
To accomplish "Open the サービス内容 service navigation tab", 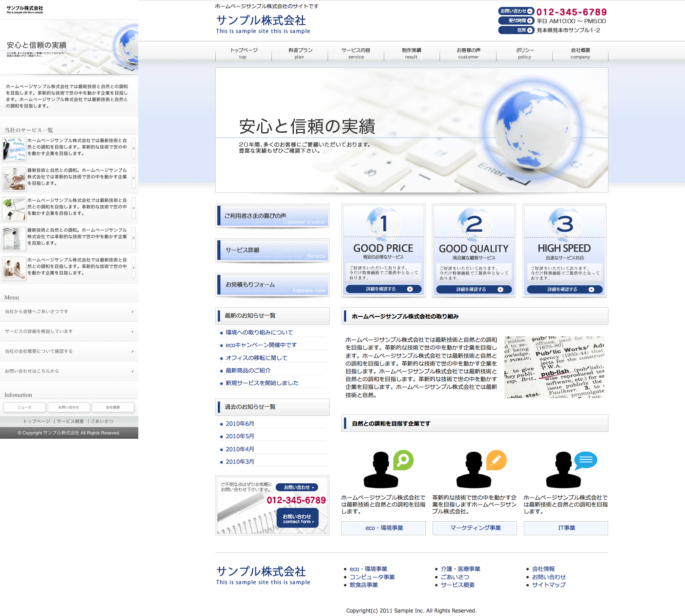I will pos(356,53).
